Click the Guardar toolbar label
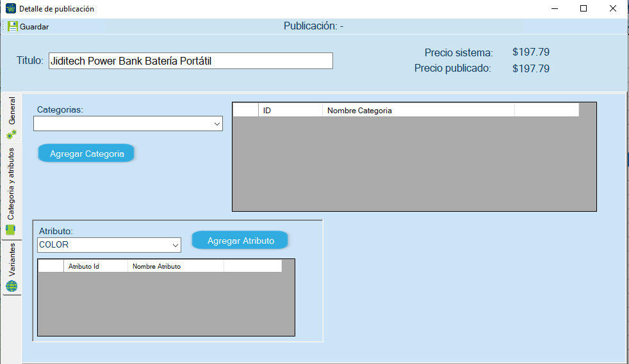629x364 pixels. click(34, 27)
